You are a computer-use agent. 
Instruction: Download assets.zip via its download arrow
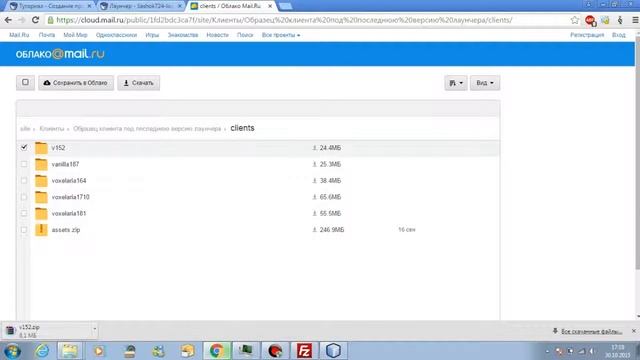point(314,230)
